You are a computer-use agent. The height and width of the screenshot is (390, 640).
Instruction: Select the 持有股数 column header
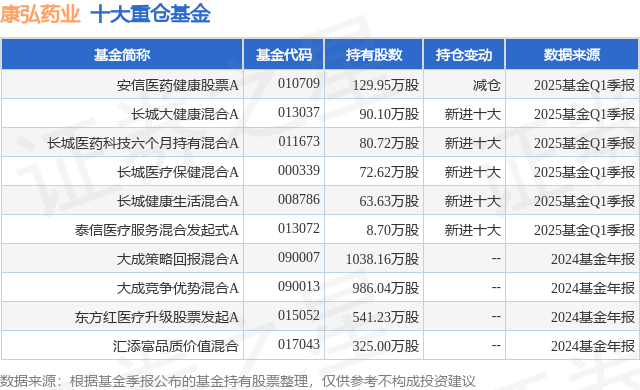[374, 55]
